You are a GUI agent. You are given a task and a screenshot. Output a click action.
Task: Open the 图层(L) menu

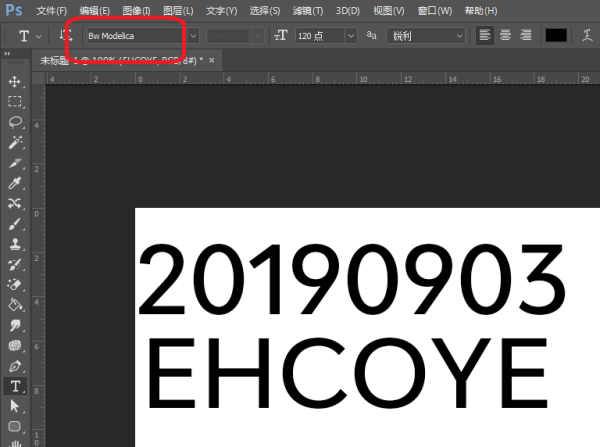click(x=178, y=11)
